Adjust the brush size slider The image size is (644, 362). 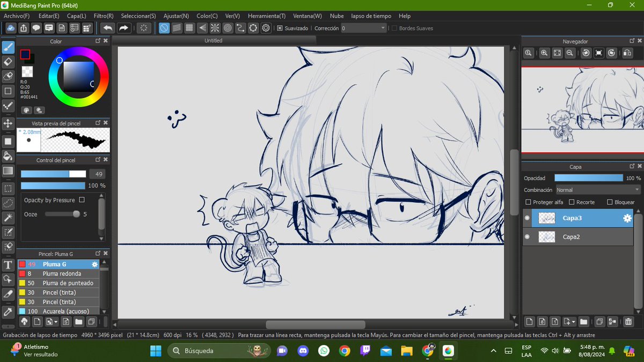coord(53,174)
